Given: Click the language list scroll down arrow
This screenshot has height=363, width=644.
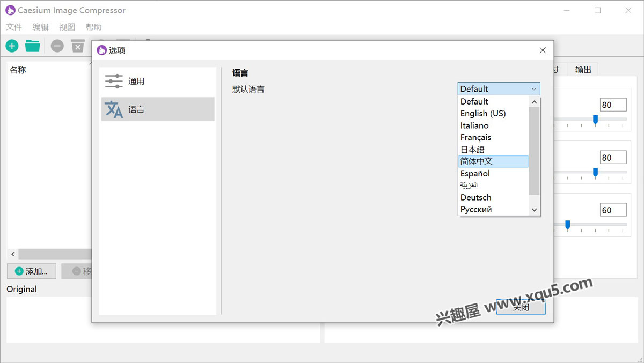Looking at the screenshot, I should 534,210.
